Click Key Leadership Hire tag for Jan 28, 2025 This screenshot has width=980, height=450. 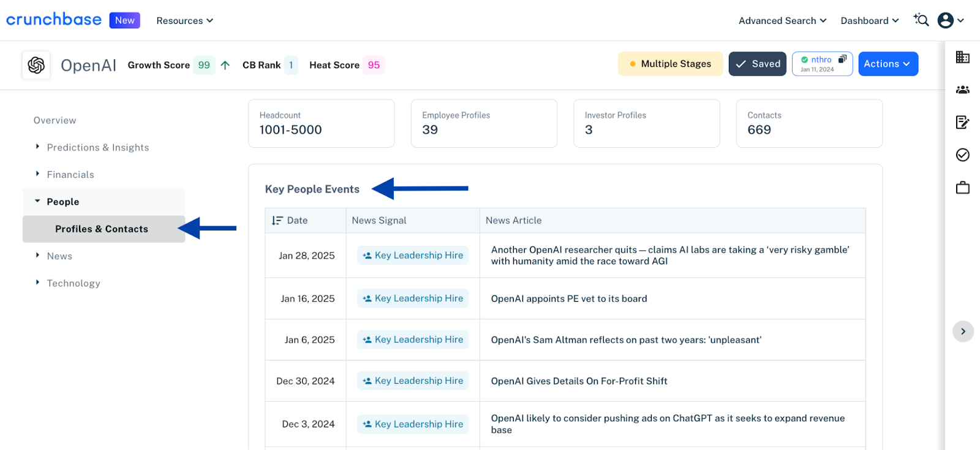(x=413, y=255)
